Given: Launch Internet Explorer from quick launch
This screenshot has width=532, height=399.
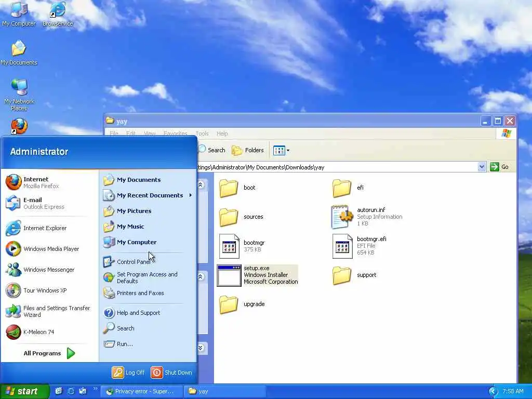Looking at the screenshot, I should (71, 391).
